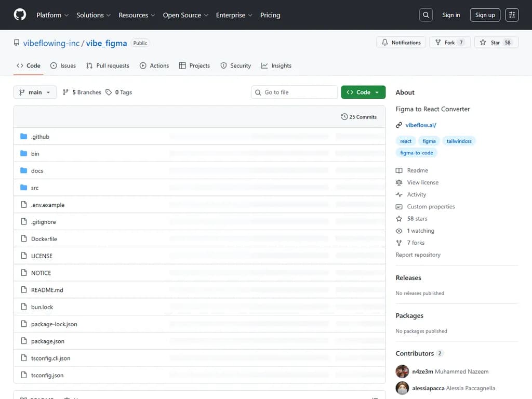Click the appearance settings icon in header
This screenshot has width=532, height=399.
512,15
